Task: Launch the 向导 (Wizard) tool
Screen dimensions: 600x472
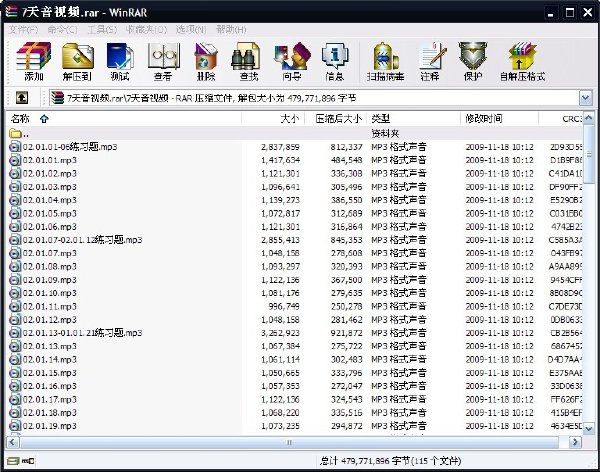Action: pos(292,61)
